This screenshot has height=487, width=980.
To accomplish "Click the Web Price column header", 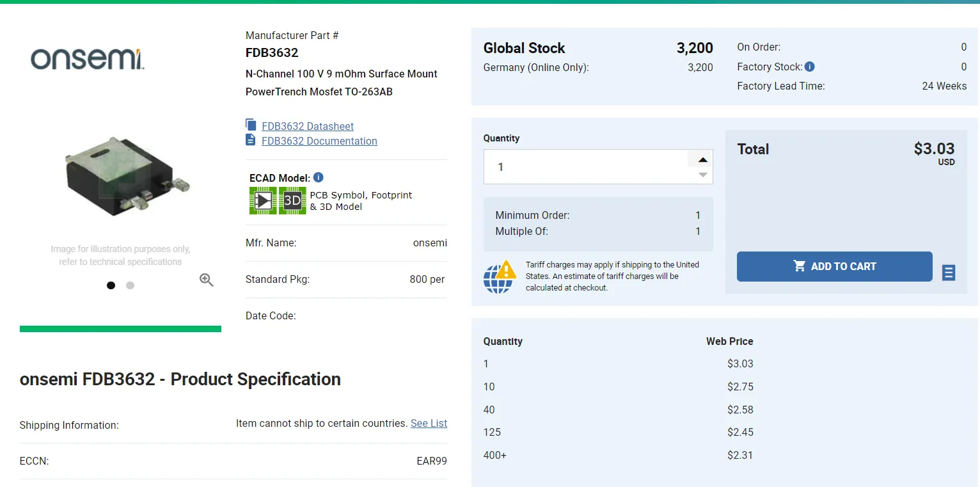I will tap(730, 341).
